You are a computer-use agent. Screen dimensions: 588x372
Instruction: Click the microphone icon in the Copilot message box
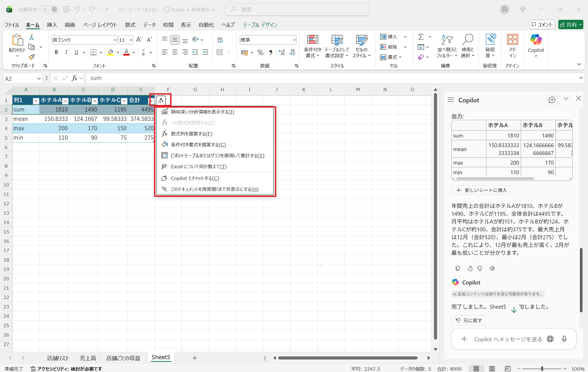click(564, 339)
